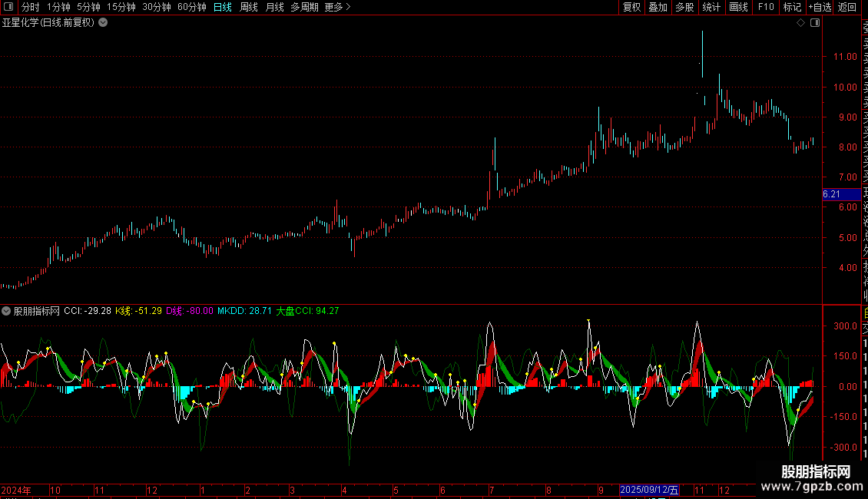Screen dimensions: 868x499
Task: Click the 11.00 price axis label
Action: click(x=845, y=57)
